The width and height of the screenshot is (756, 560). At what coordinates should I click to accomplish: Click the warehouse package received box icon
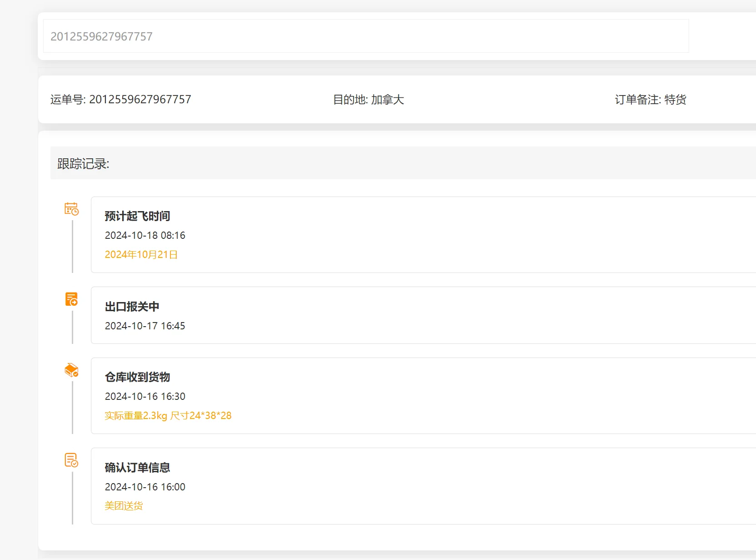[71, 370]
